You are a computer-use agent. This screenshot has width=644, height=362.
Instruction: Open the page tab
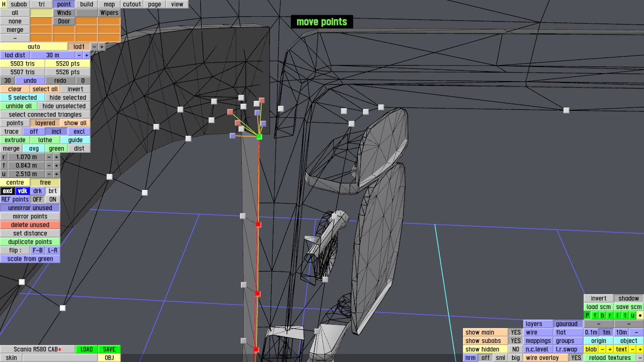[155, 4]
